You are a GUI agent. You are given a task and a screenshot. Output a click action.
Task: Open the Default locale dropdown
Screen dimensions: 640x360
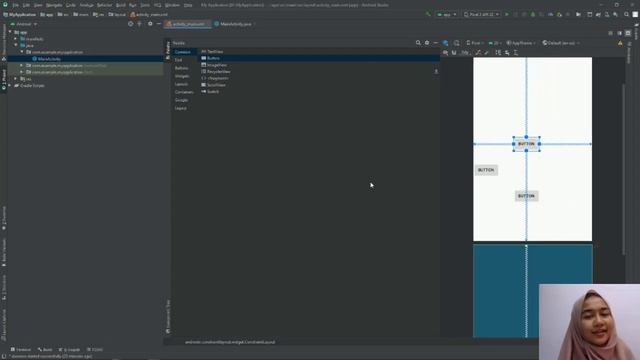[561, 43]
